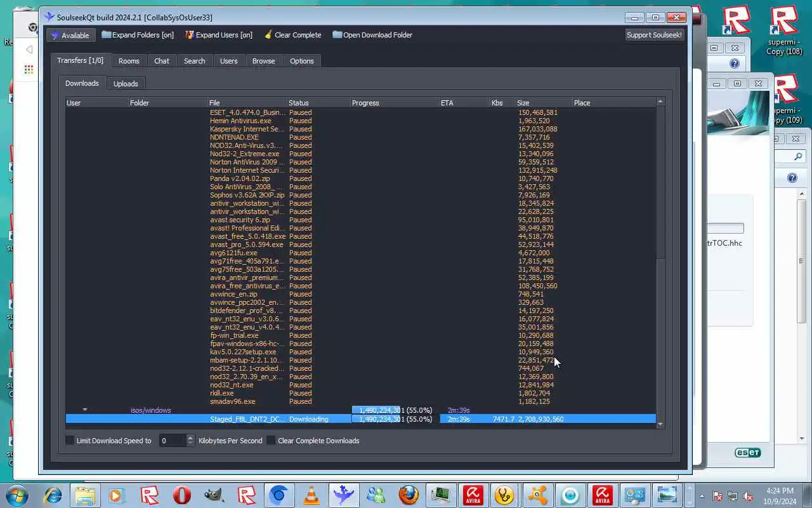The height and width of the screenshot is (508, 812).
Task: Switch to the Chat tab
Action: tap(162, 61)
